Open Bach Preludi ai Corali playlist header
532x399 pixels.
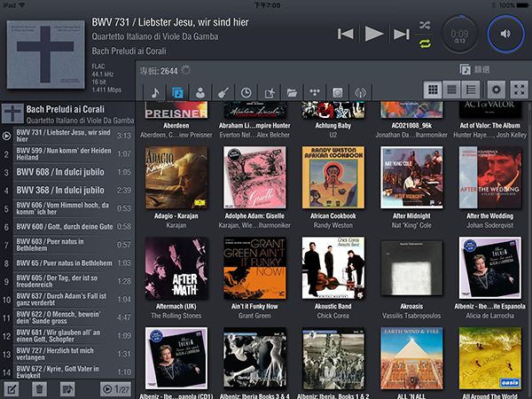(x=67, y=114)
